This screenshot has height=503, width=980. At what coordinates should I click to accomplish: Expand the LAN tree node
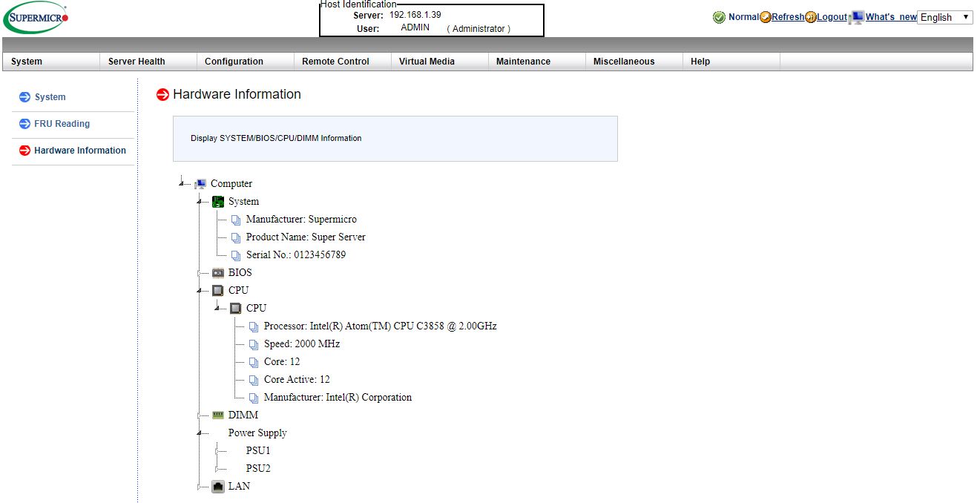pos(200,487)
